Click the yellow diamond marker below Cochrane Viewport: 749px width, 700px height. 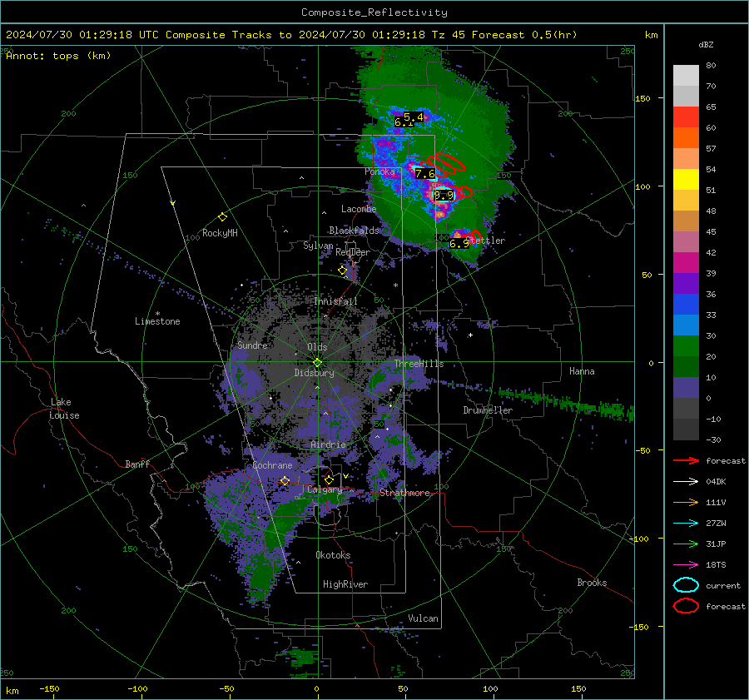[285, 480]
